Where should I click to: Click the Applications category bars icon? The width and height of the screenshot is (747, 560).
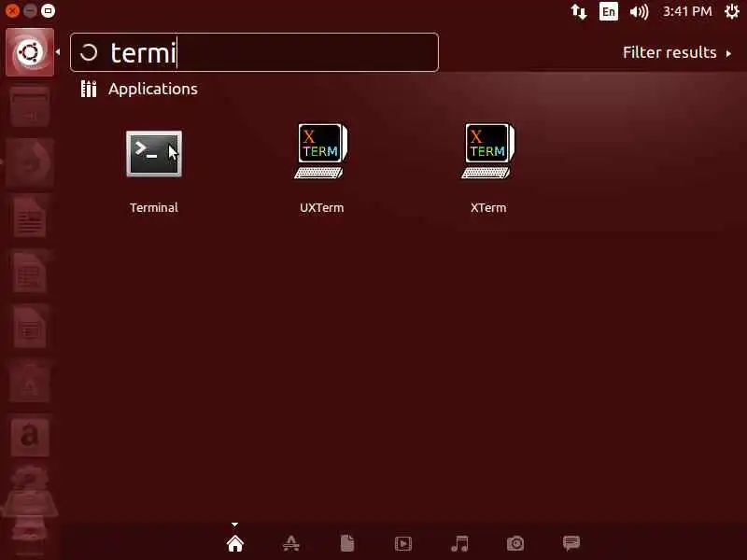pyautogui.click(x=89, y=89)
